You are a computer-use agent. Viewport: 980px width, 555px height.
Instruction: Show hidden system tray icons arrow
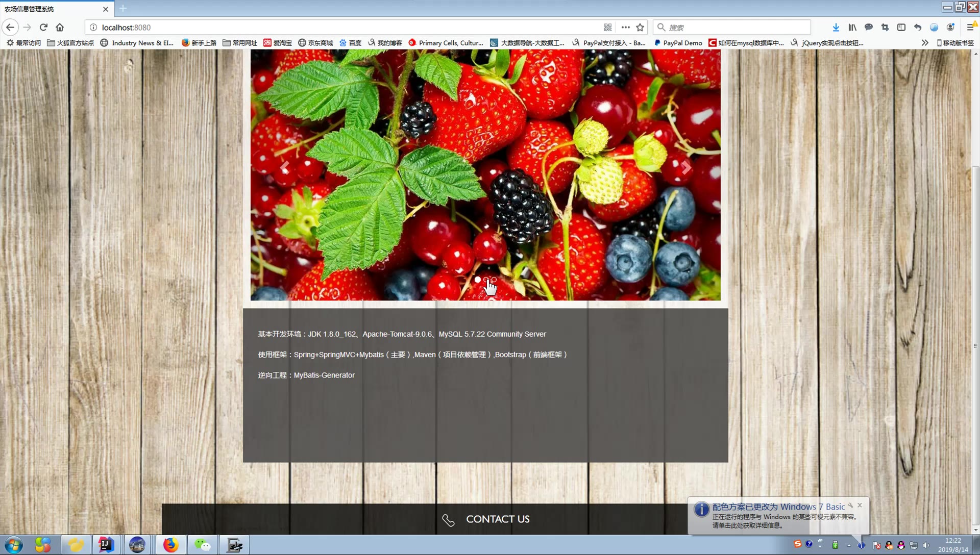tap(849, 545)
